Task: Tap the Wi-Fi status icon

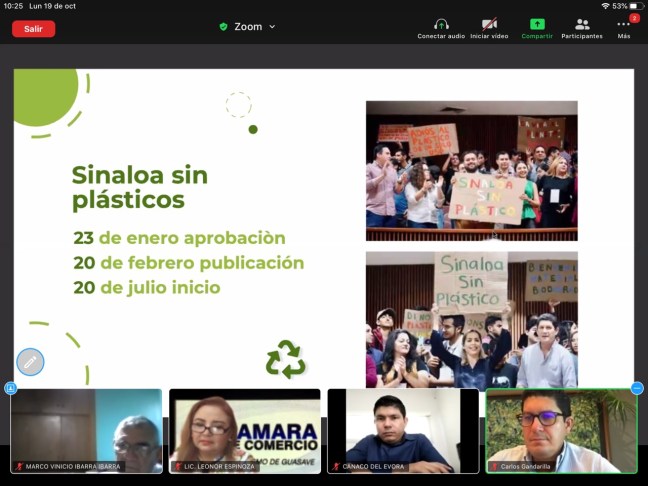Action: (605, 6)
